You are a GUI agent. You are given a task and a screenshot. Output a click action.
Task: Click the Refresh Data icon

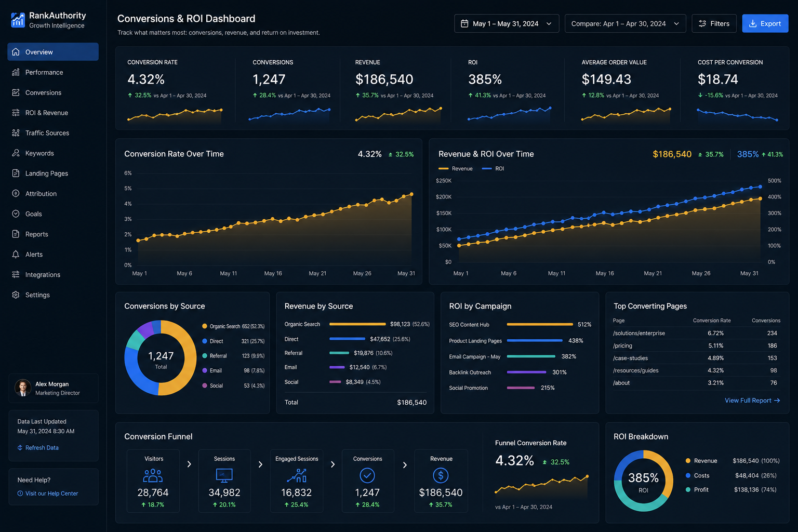20,448
